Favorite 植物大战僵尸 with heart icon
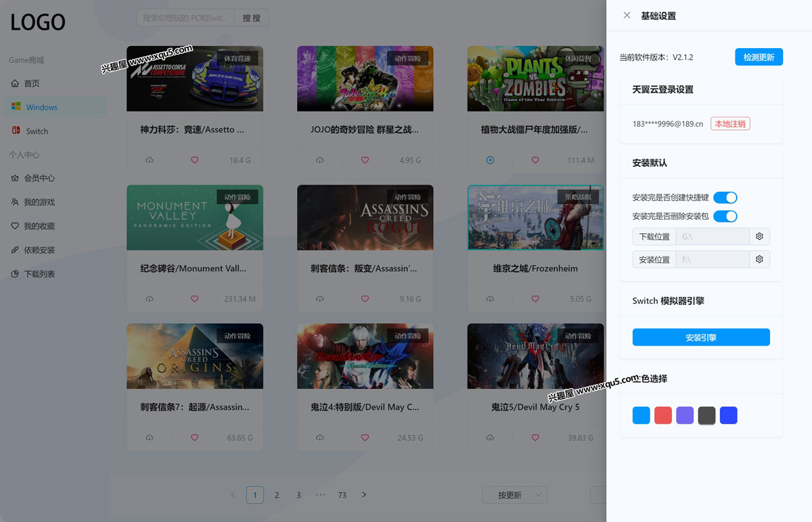Image resolution: width=812 pixels, height=522 pixels. tap(536, 160)
